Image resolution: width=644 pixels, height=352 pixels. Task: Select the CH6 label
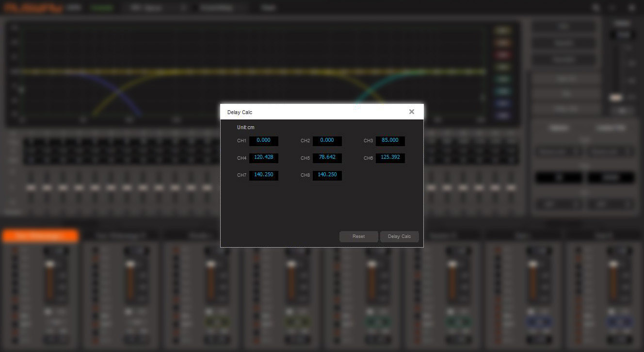pos(368,158)
